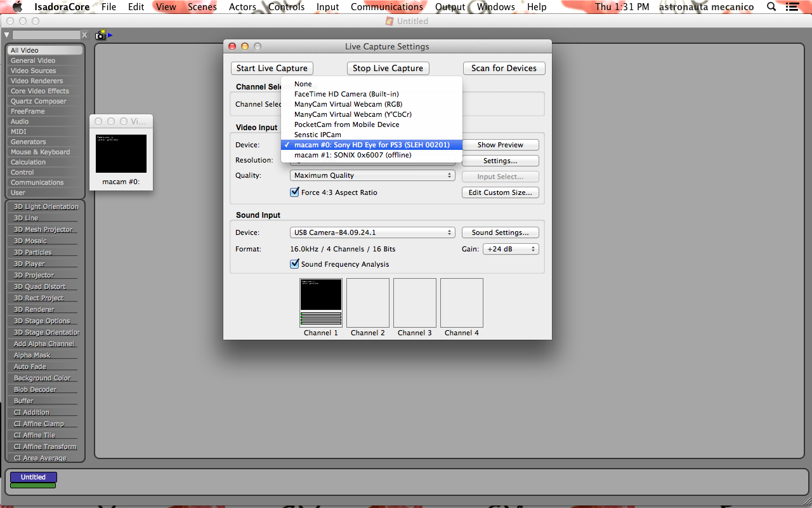Open Notification Center list icon
The height and width of the screenshot is (508, 812).
(792, 7)
